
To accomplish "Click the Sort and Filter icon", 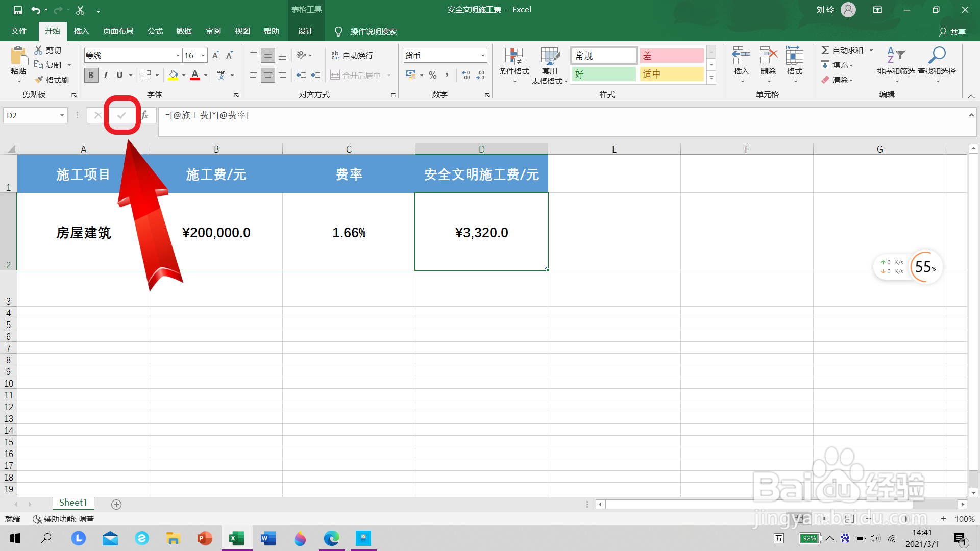I will coord(896,55).
